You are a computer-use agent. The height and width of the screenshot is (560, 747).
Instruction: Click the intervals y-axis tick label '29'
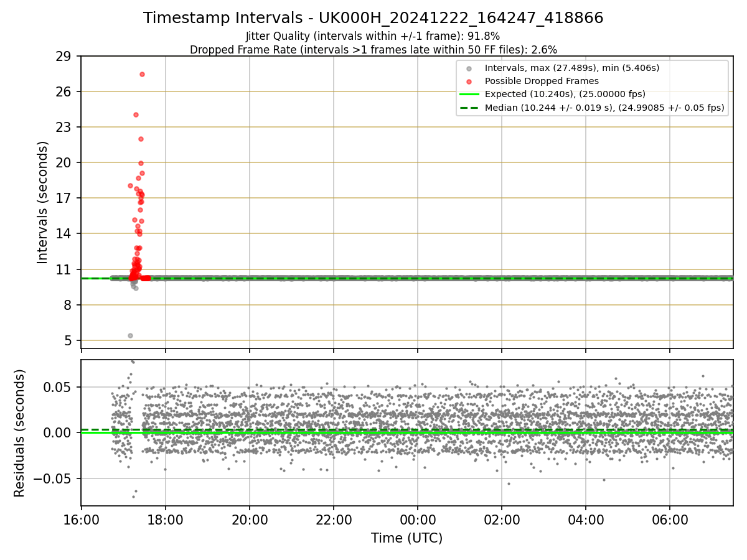tap(64, 56)
